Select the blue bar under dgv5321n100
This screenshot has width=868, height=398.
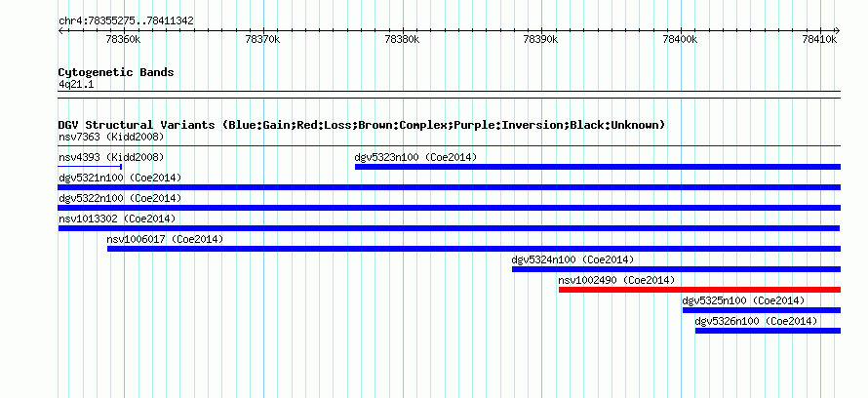coord(450,187)
